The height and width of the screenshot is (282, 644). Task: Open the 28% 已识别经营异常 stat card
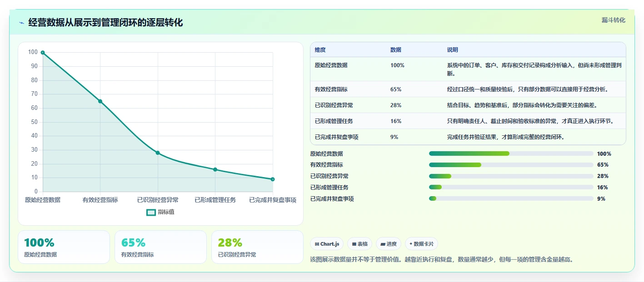[257, 247]
